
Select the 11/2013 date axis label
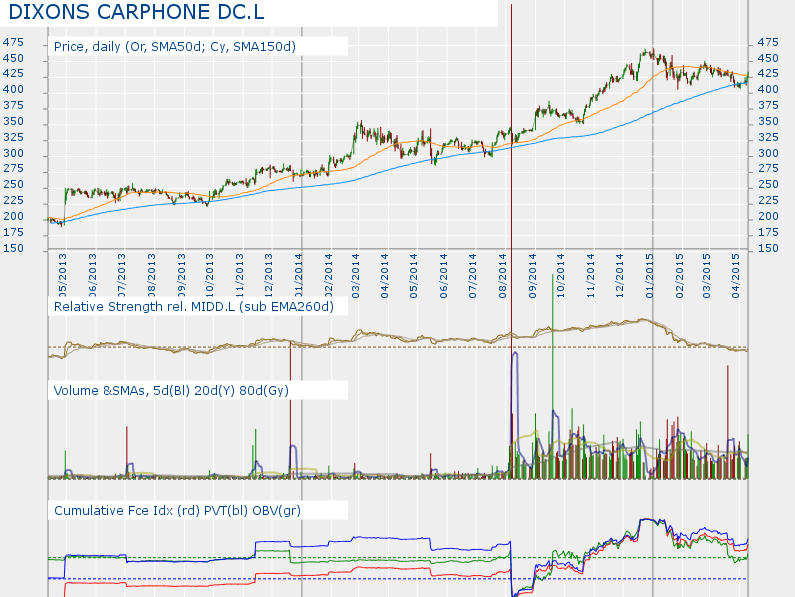click(x=239, y=276)
